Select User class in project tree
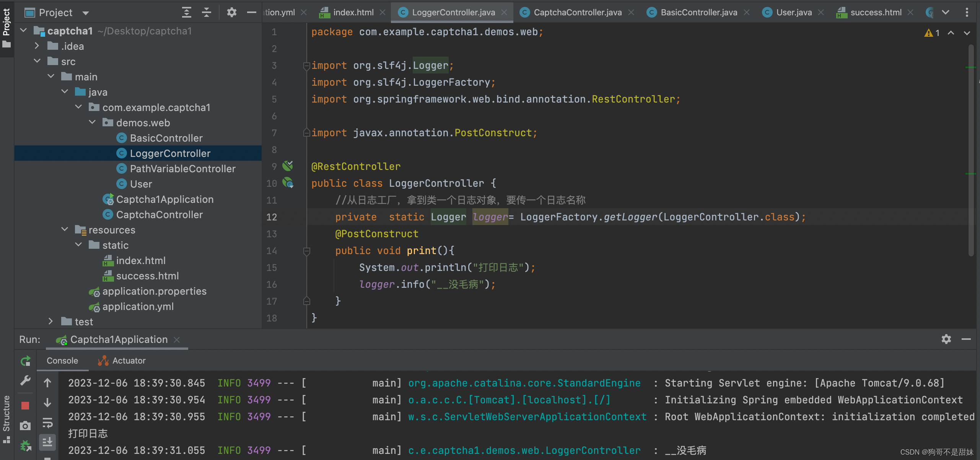This screenshot has height=460, width=980. pyautogui.click(x=141, y=184)
